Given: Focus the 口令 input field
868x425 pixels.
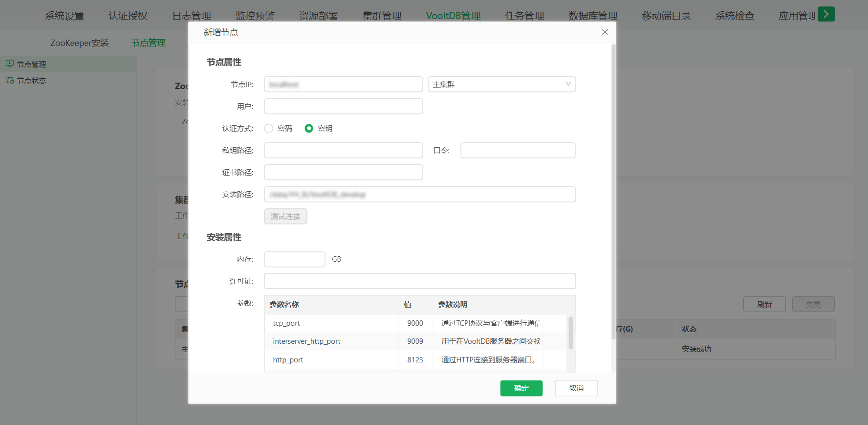Looking at the screenshot, I should pos(518,150).
